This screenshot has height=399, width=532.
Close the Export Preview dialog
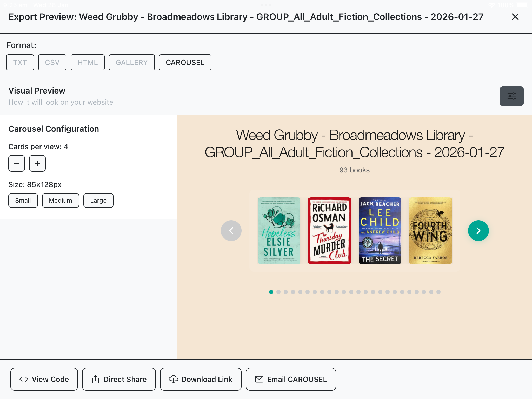coord(515,17)
